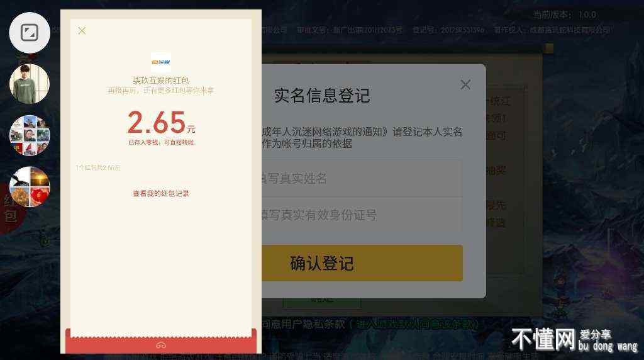
Task: Open the group chat with the nine-photo avatar
Action: (30, 135)
